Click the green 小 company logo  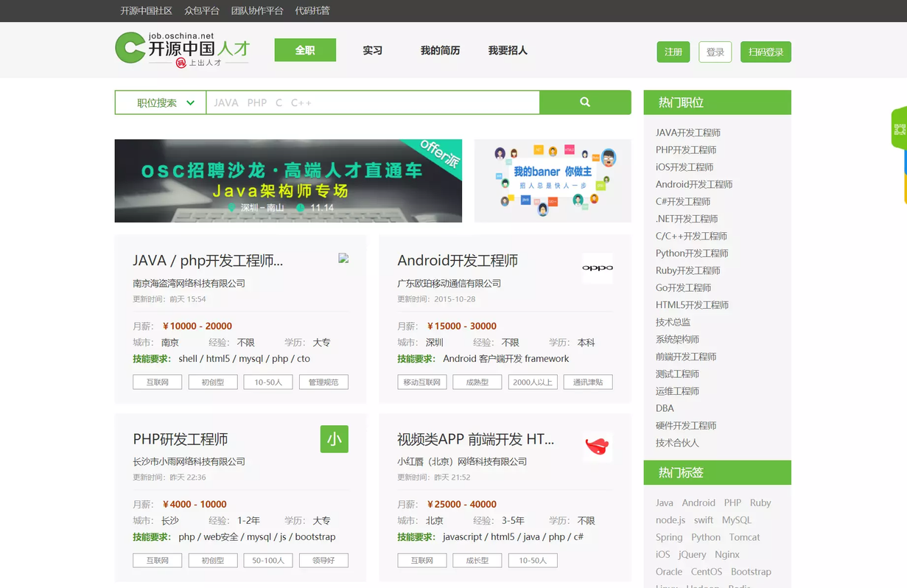(335, 439)
